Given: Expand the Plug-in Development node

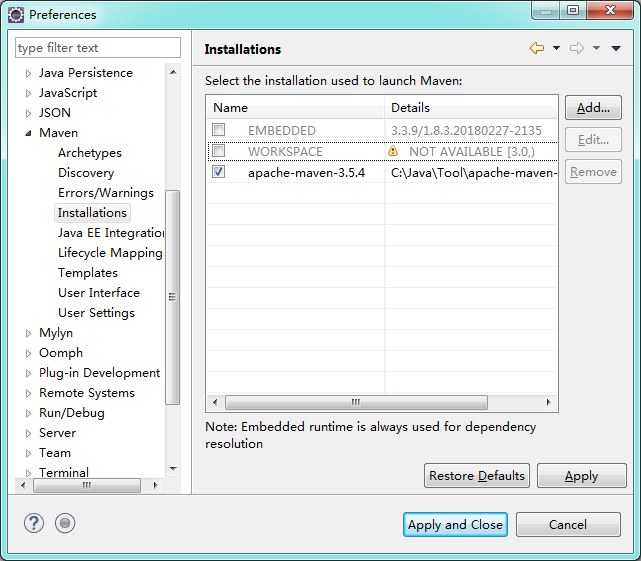Looking at the screenshot, I should (28, 373).
